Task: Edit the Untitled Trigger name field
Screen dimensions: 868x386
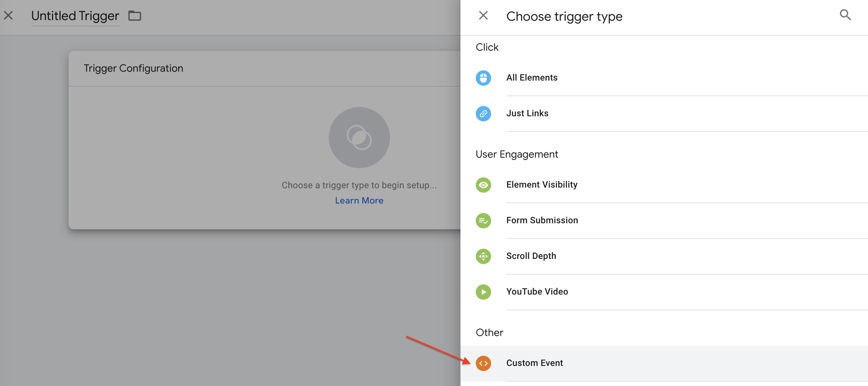Action: tap(75, 16)
